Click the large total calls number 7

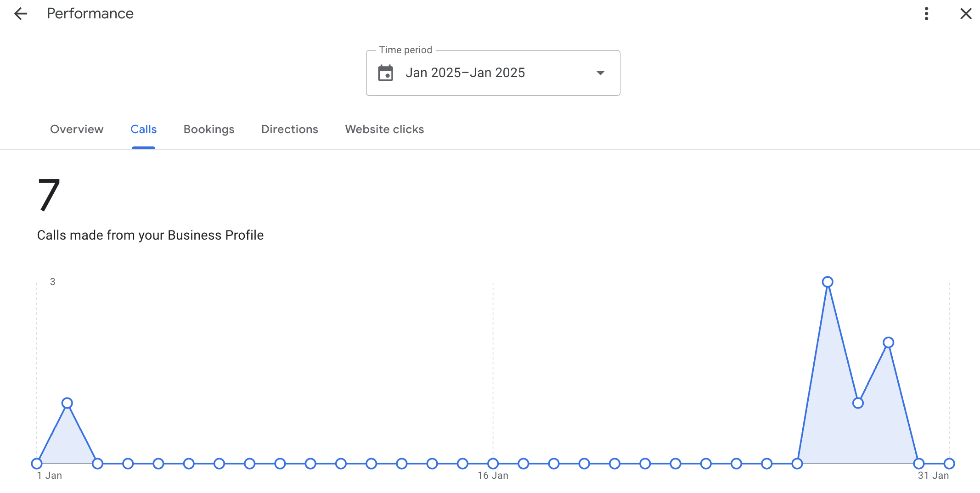pyautogui.click(x=49, y=195)
